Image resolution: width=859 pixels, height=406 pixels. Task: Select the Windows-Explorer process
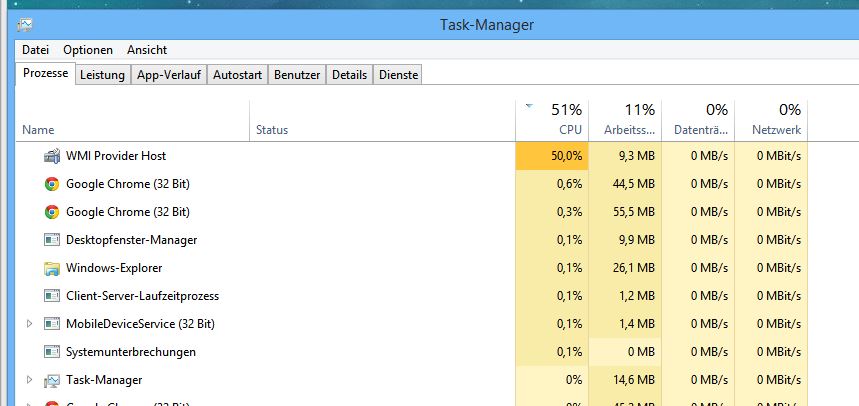[412, 268]
